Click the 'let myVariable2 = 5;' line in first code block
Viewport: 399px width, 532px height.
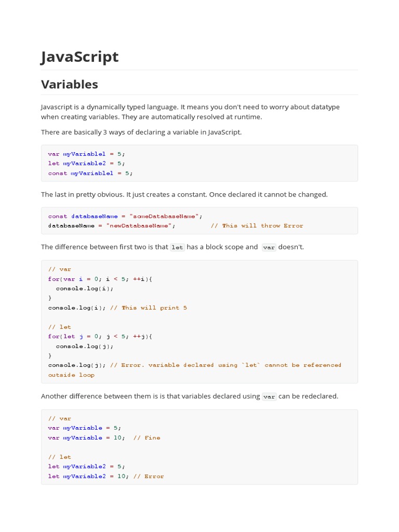86,163
